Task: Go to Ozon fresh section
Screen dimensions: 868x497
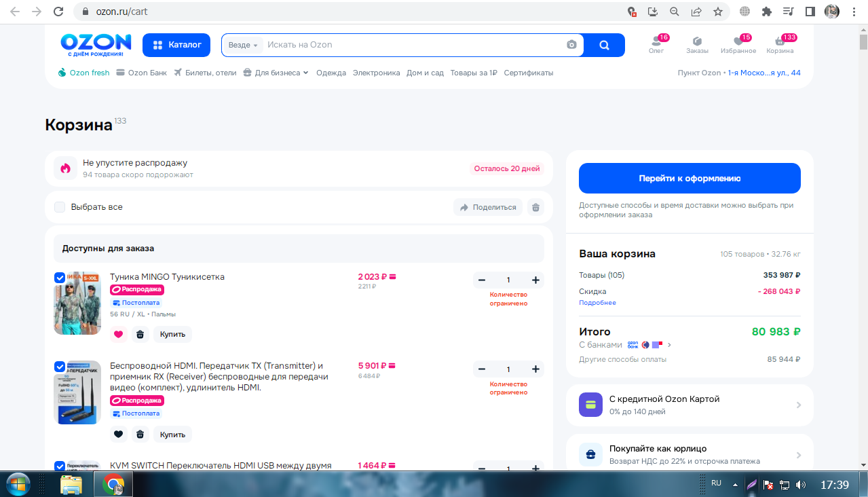Action: click(x=84, y=73)
